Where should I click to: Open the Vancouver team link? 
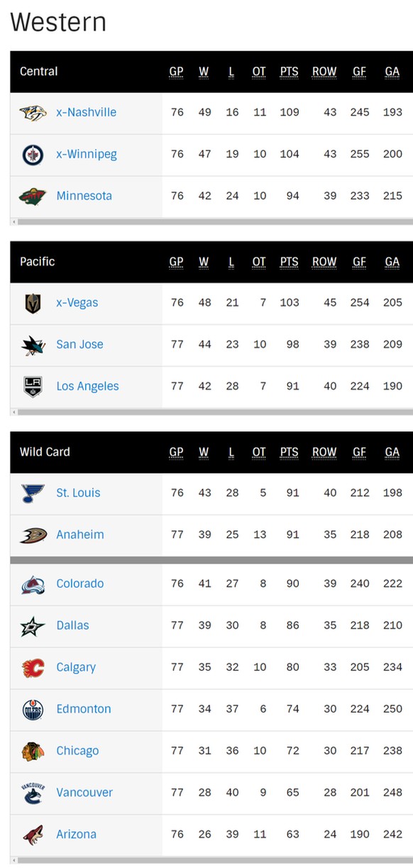point(84,793)
